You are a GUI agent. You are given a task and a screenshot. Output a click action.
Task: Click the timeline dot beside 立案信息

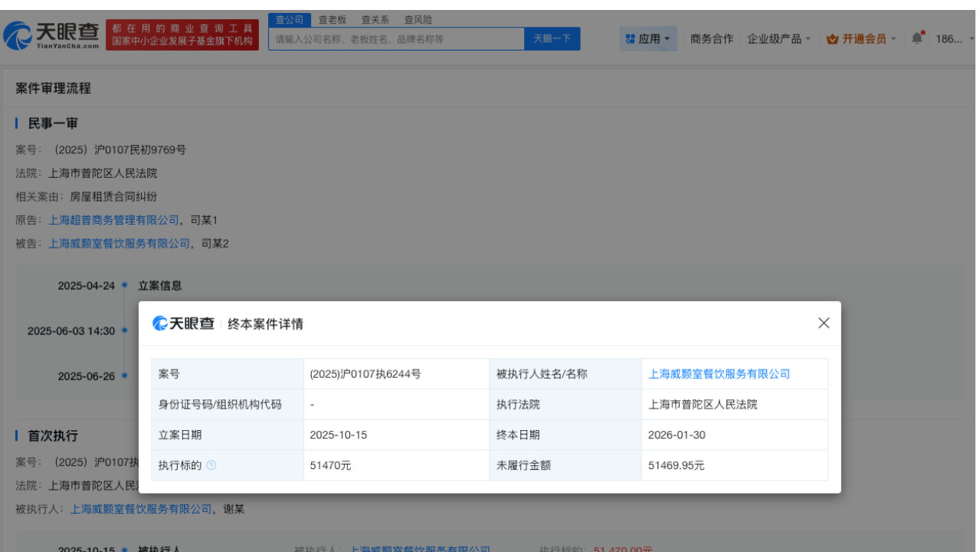click(123, 285)
